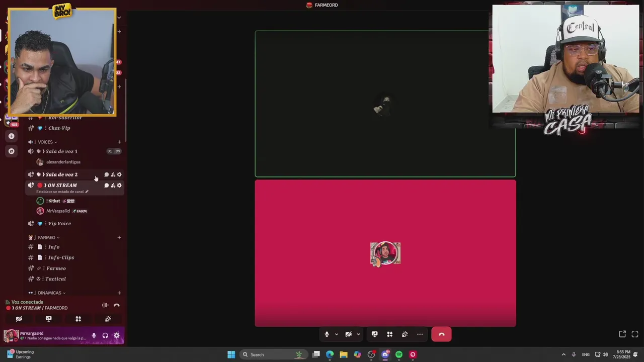Image resolution: width=644 pixels, height=362 pixels.
Task: Open File Explorer from taskbar
Action: click(x=344, y=354)
